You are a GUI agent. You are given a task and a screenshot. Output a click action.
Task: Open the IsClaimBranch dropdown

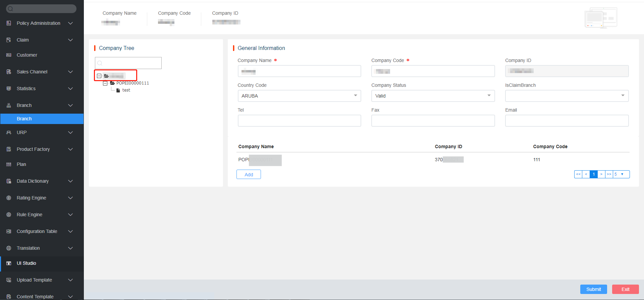567,96
